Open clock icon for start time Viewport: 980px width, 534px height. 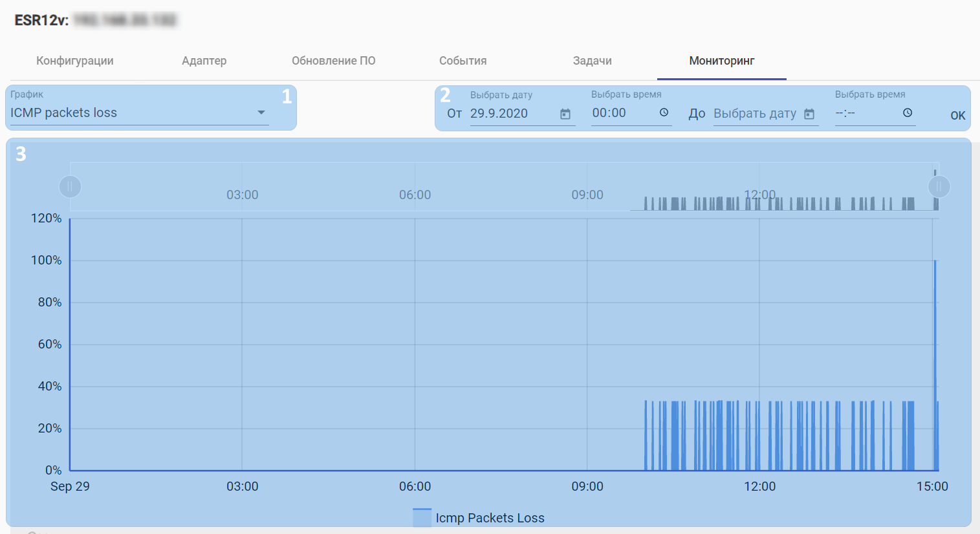(664, 112)
